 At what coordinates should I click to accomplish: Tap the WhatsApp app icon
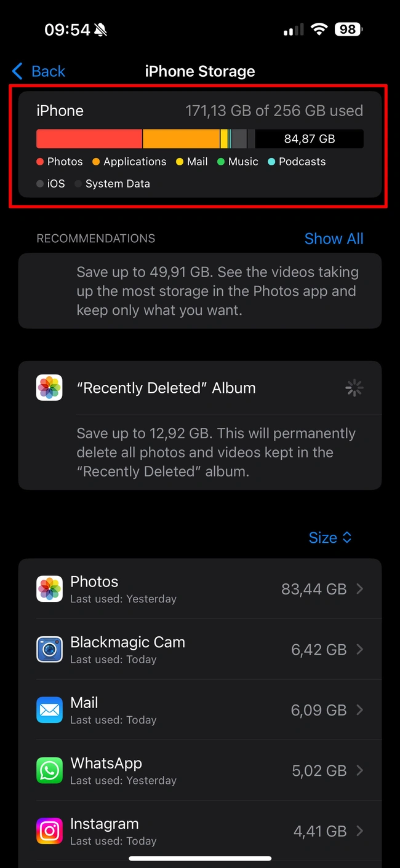(49, 770)
